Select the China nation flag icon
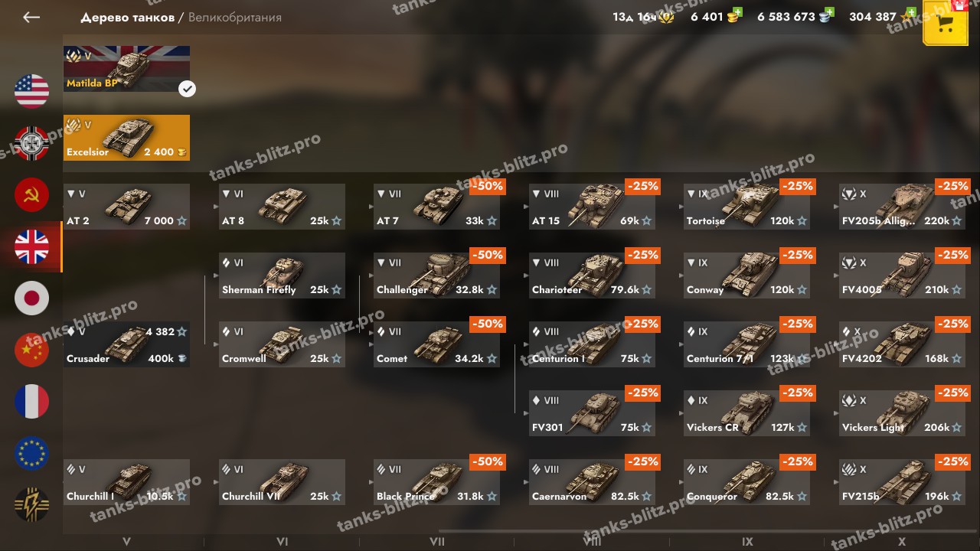Screen dimensions: 980x551 tap(31, 350)
